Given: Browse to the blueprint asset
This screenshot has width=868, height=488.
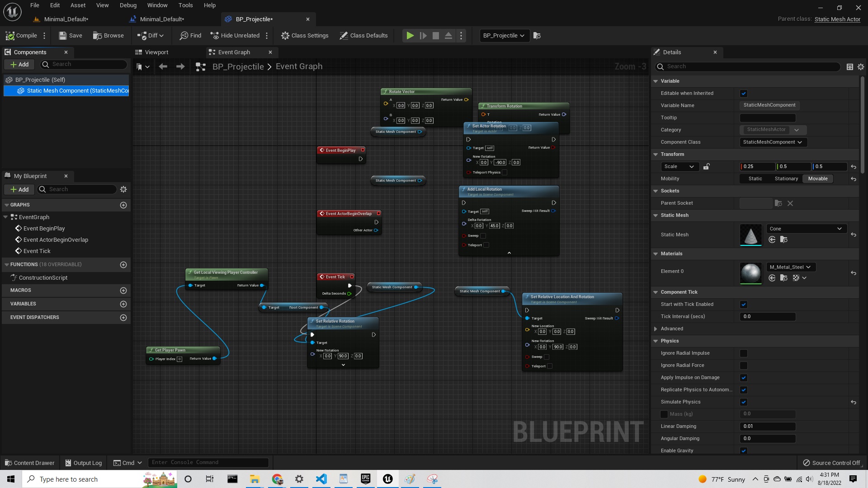Looking at the screenshot, I should pos(108,35).
